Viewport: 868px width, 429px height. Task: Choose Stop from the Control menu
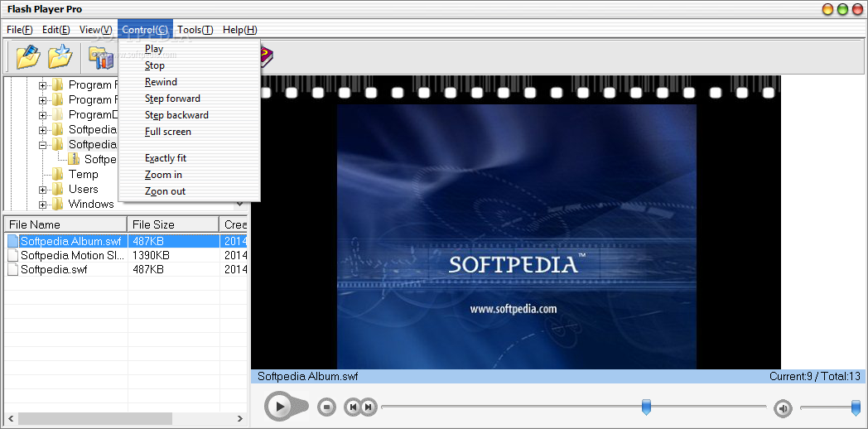190,65
